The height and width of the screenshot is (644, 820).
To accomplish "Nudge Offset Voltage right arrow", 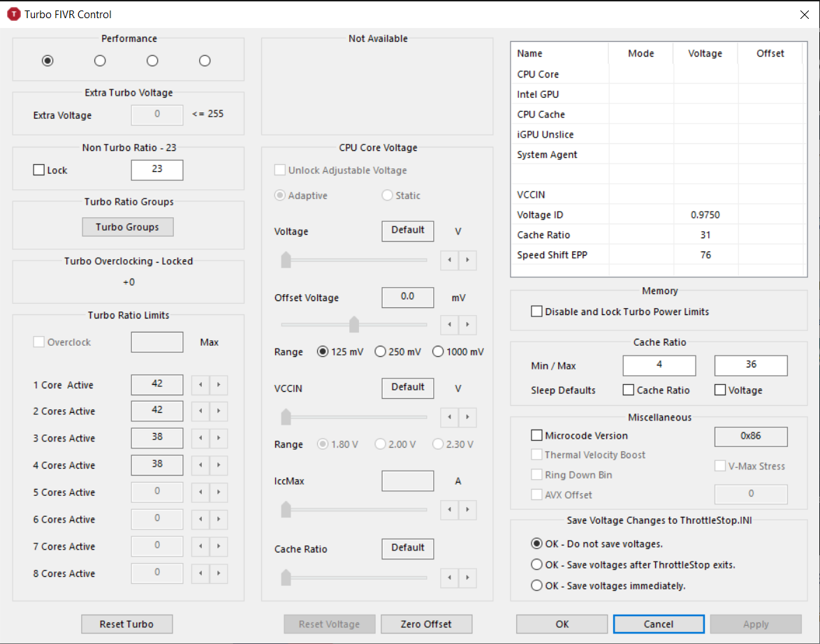I will [467, 325].
